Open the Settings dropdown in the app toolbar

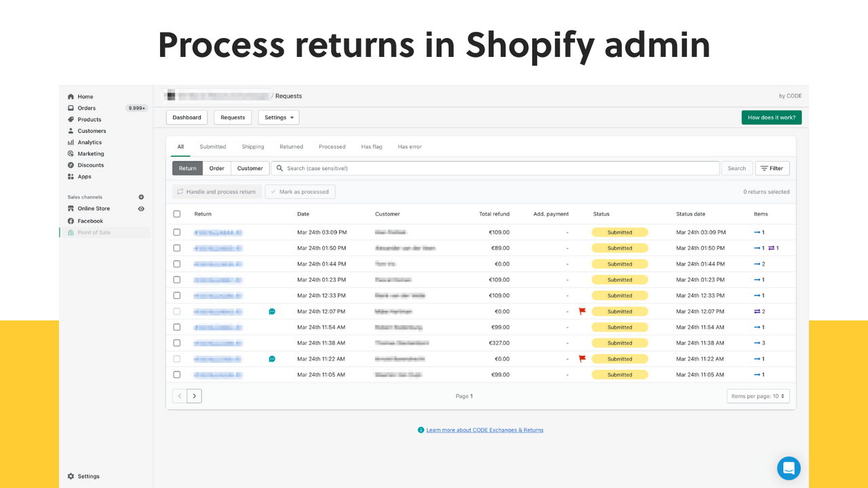[278, 117]
